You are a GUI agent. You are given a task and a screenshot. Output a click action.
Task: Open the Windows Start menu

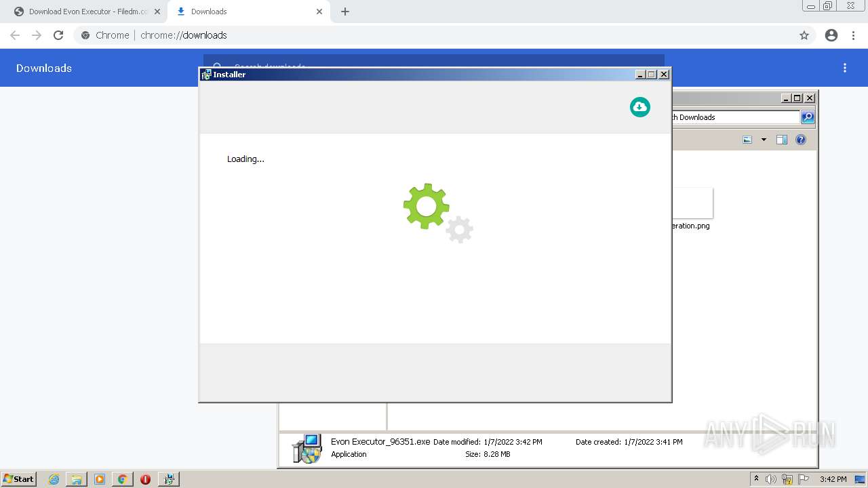click(x=18, y=479)
